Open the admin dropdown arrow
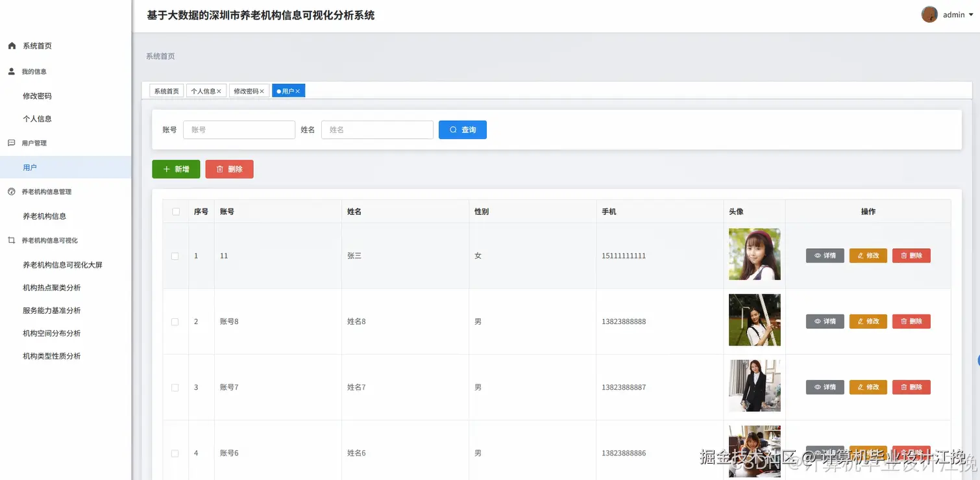The height and width of the screenshot is (480, 980). click(971, 15)
